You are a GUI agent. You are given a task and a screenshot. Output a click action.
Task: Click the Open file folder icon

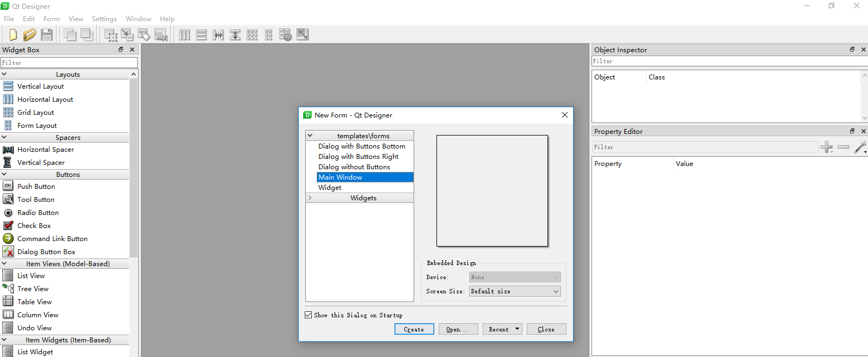[x=30, y=35]
